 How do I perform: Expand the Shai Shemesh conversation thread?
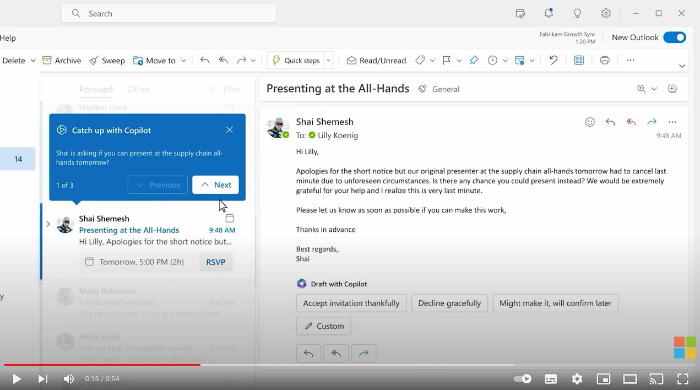click(x=48, y=224)
